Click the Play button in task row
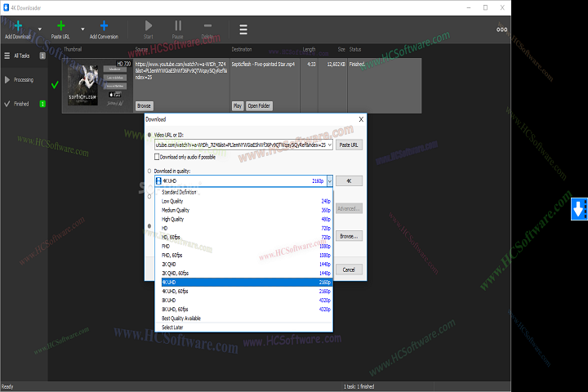Viewport: 588px width, 392px height. pos(238,106)
